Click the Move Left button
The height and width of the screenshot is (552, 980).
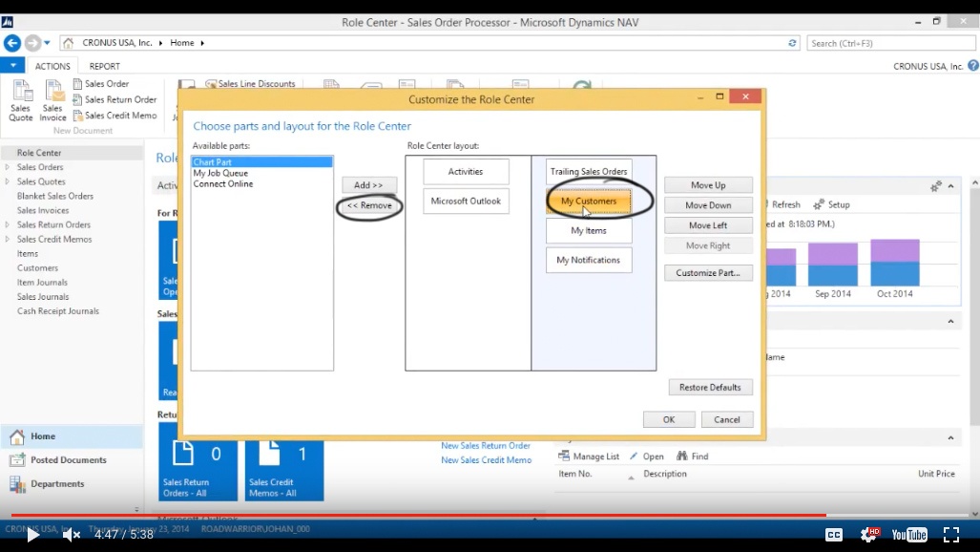pyautogui.click(x=708, y=225)
